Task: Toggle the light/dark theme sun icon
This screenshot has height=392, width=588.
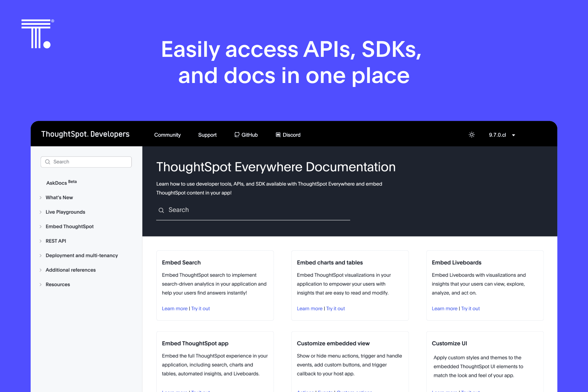Action: (x=471, y=135)
